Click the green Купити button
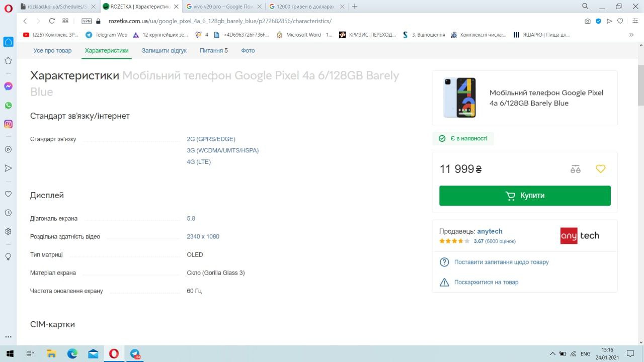The height and width of the screenshot is (362, 644). click(x=525, y=196)
